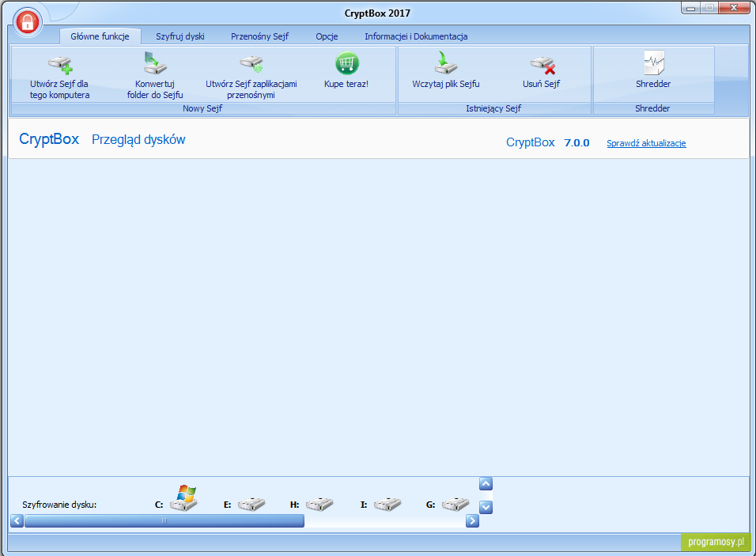Image resolution: width=756 pixels, height=556 pixels.
Task: Open the Shredder tool icon
Action: click(654, 62)
